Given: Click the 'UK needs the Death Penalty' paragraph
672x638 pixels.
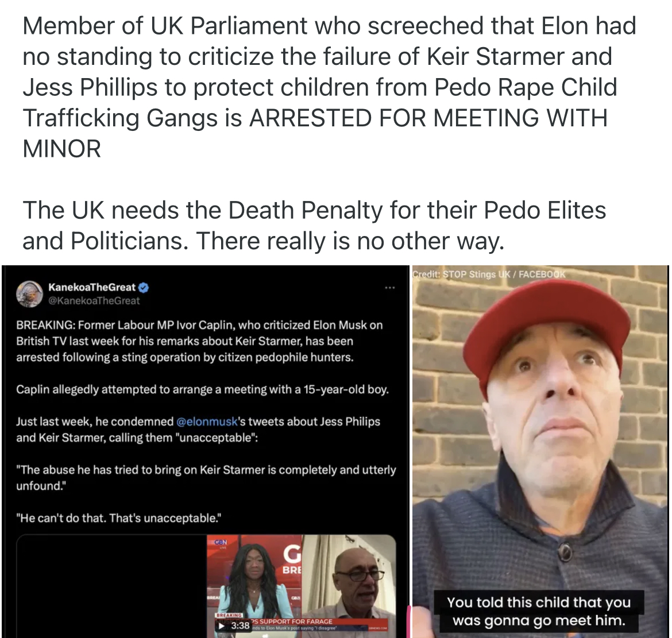Looking at the screenshot, I should pos(314,225).
